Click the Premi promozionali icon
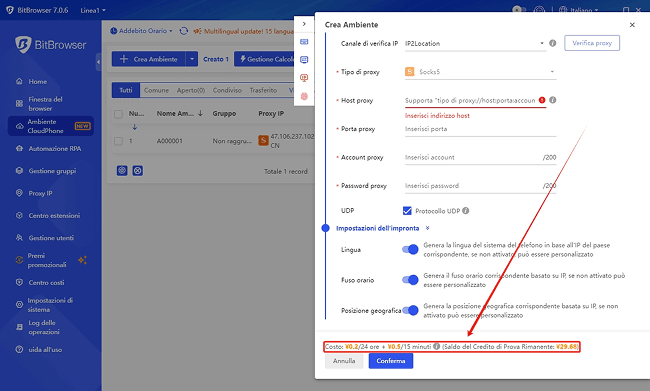 tap(19, 260)
